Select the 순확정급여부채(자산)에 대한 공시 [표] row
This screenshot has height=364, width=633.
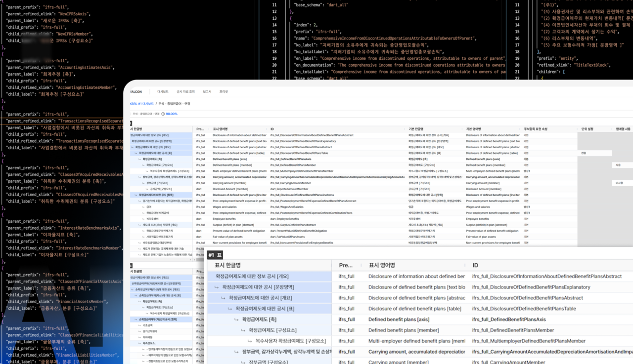161,295
